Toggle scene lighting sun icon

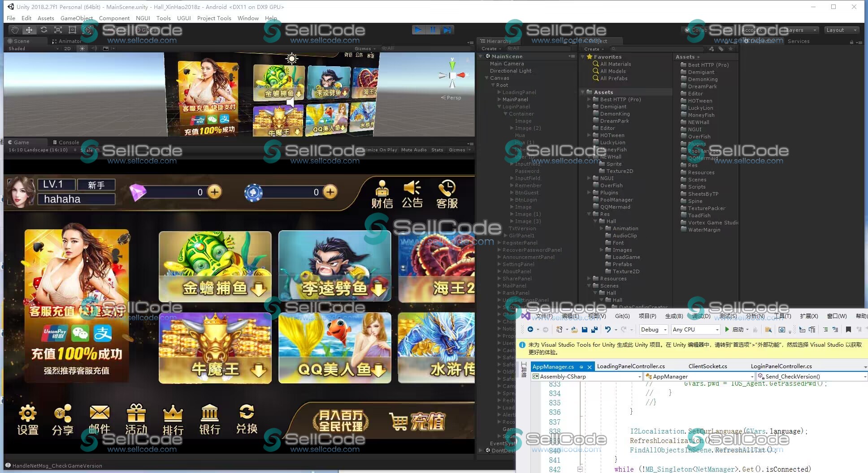pyautogui.click(x=82, y=48)
